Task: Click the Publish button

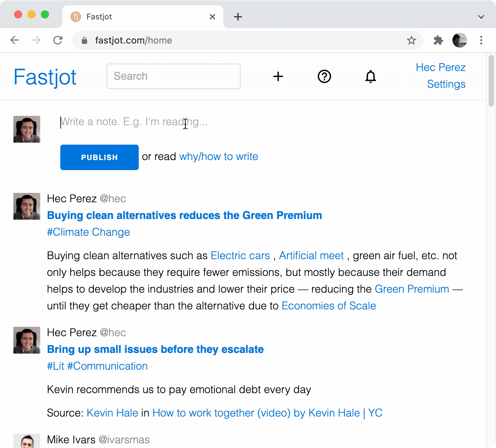Action: tap(99, 157)
